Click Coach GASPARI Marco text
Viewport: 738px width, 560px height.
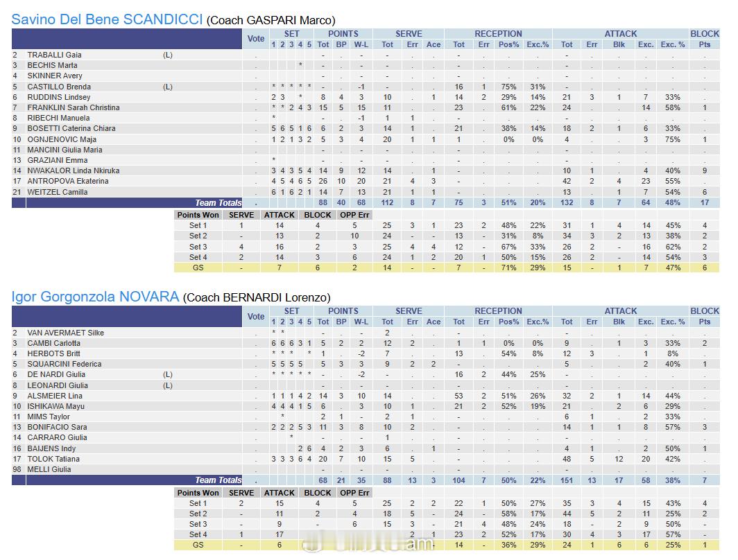pos(271,20)
